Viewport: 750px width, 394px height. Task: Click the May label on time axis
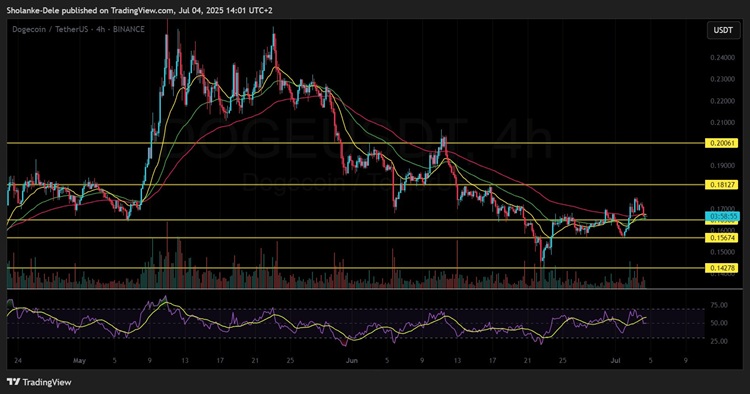click(x=79, y=361)
